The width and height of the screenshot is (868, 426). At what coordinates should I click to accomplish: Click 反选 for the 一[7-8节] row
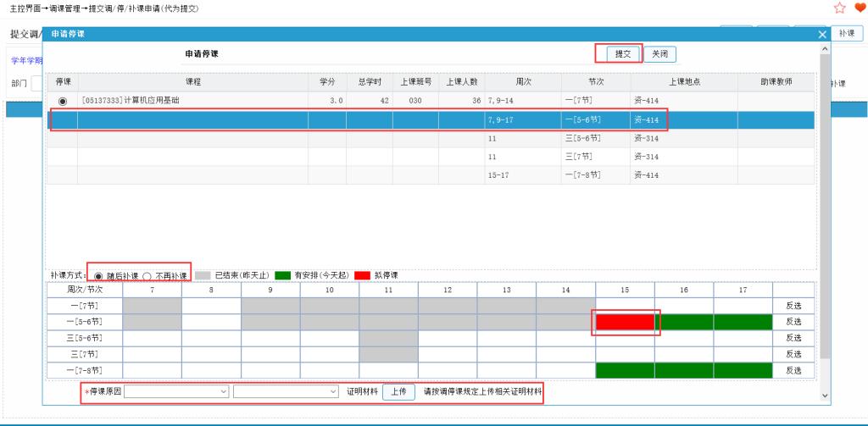[x=793, y=370]
